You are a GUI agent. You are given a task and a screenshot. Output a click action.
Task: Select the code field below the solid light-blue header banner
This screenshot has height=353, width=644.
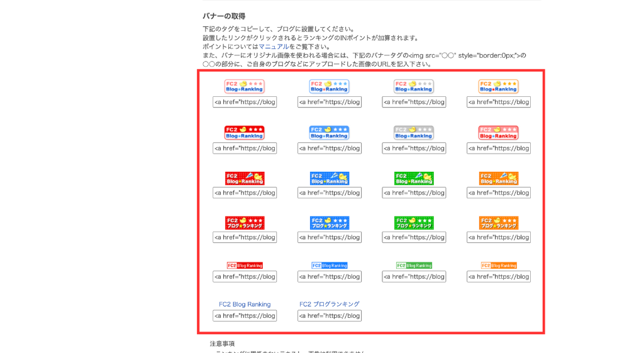330,148
